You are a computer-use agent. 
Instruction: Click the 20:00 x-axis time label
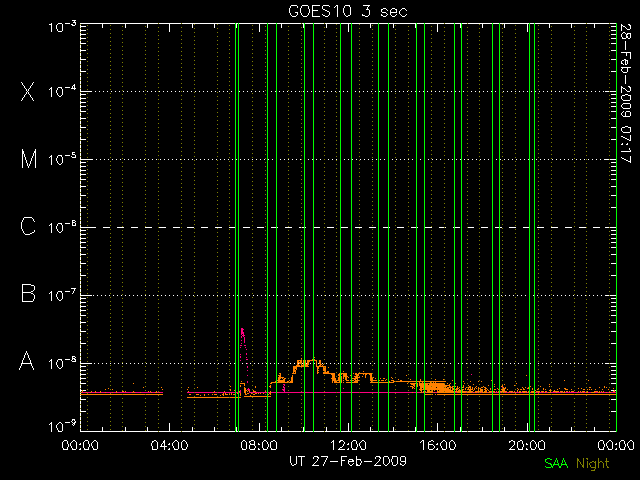tap(527, 445)
